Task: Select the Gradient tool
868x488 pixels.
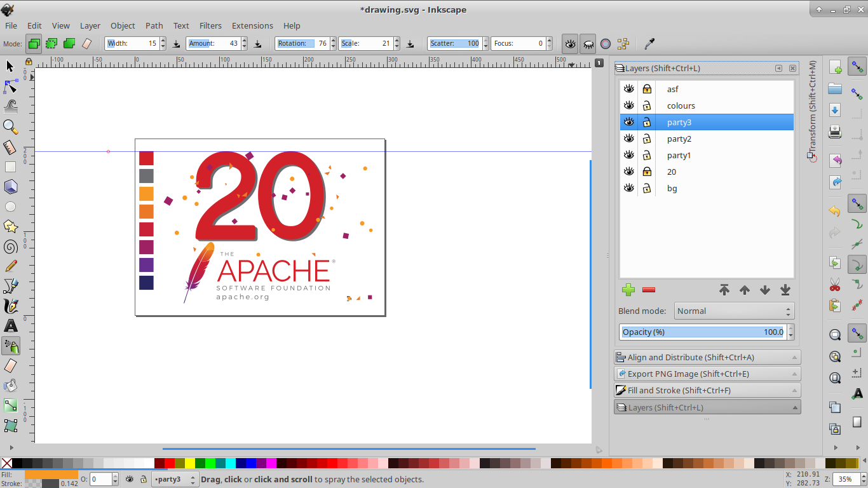Action: (10, 405)
